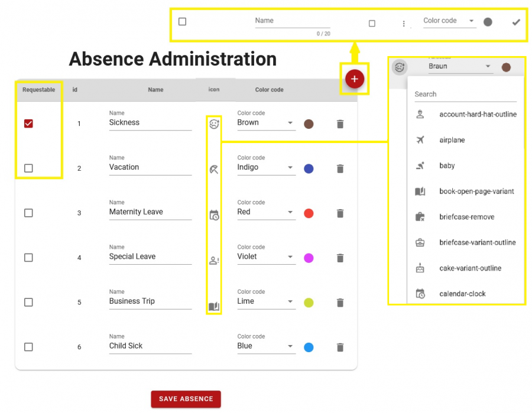Open the three-dot menu in the new row
The image size is (532, 413).
[403, 22]
